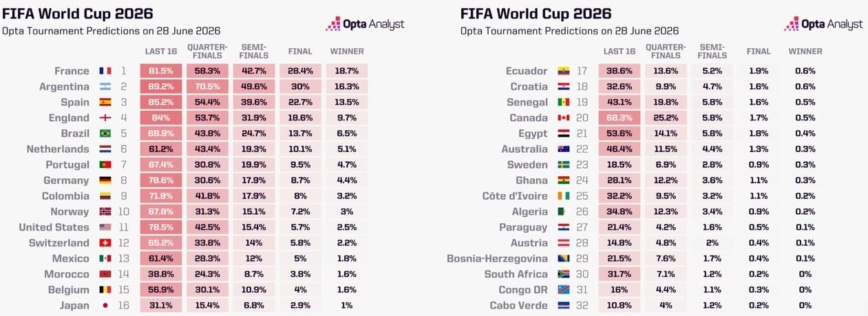Click the Japan flag icon

coord(105,306)
